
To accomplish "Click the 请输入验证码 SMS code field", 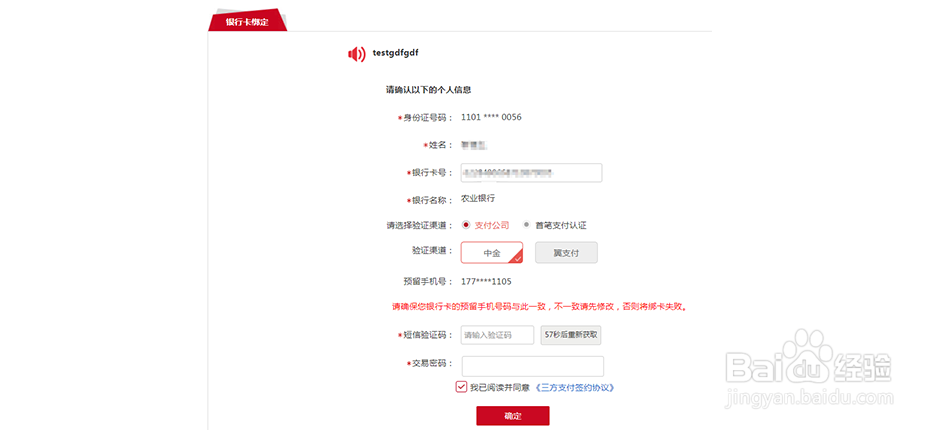I will (x=497, y=335).
